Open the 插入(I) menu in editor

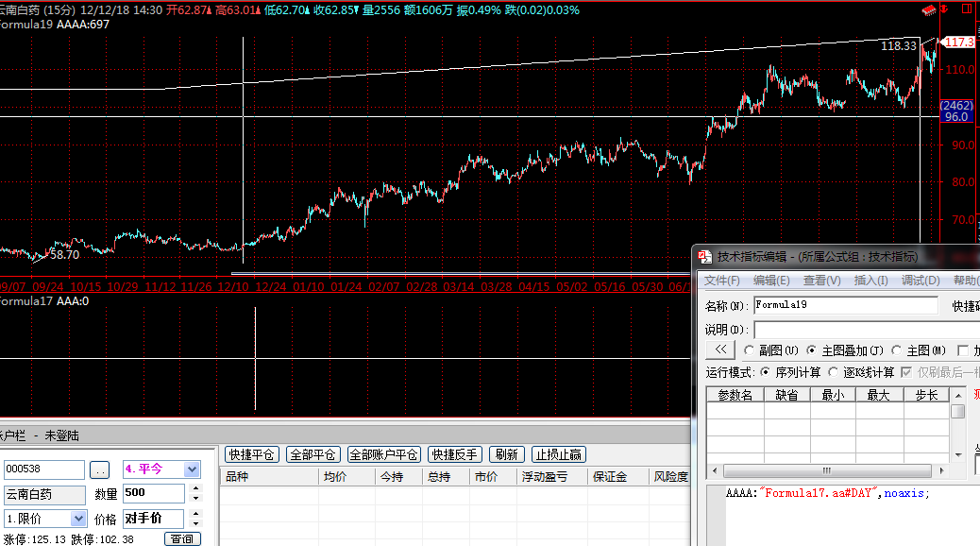(870, 281)
